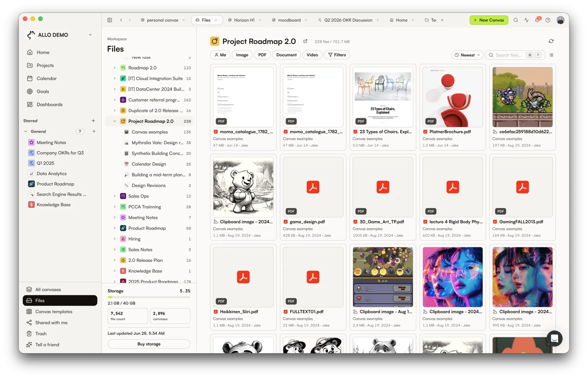
Task: Open the chat support bubble
Action: 554,339
